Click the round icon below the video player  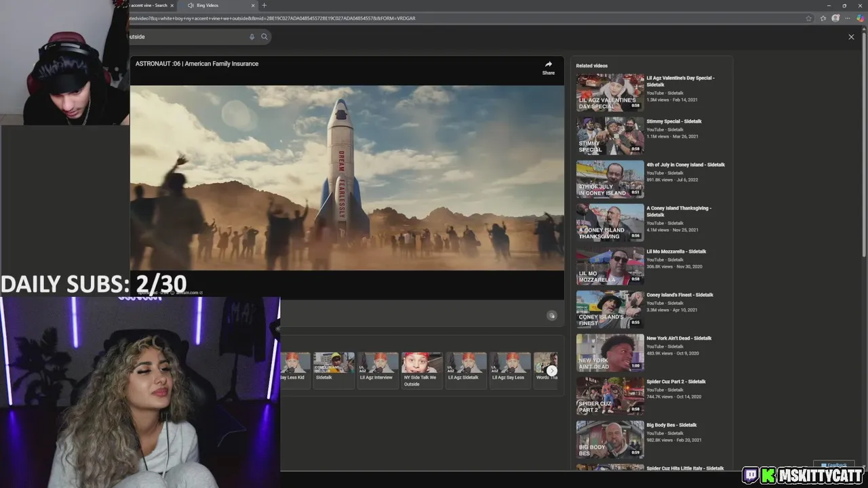pyautogui.click(x=552, y=315)
